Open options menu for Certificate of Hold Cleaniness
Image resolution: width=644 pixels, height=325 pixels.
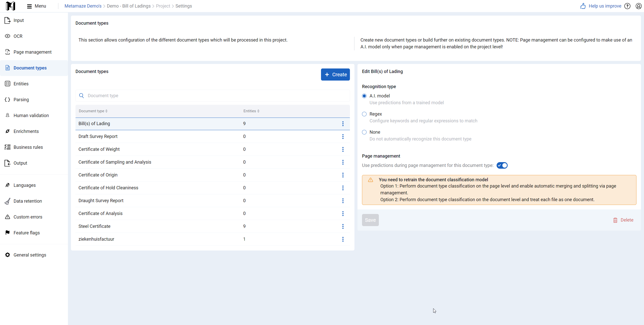tap(343, 188)
